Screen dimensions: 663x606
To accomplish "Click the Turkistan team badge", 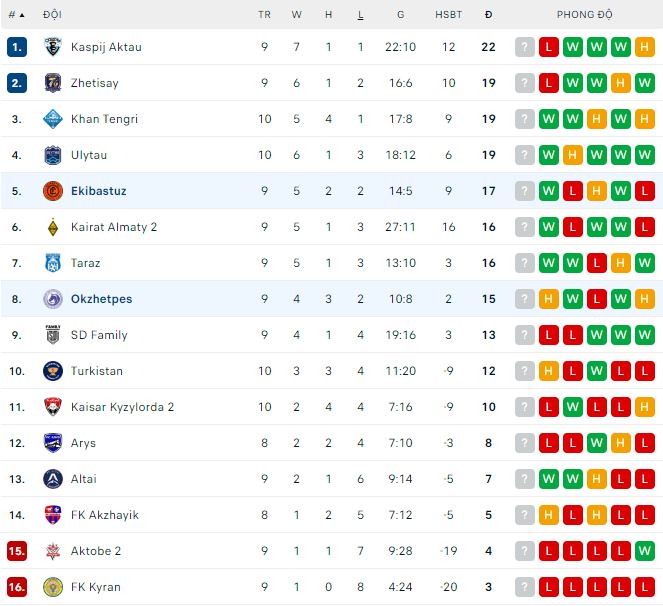I will (x=53, y=371).
